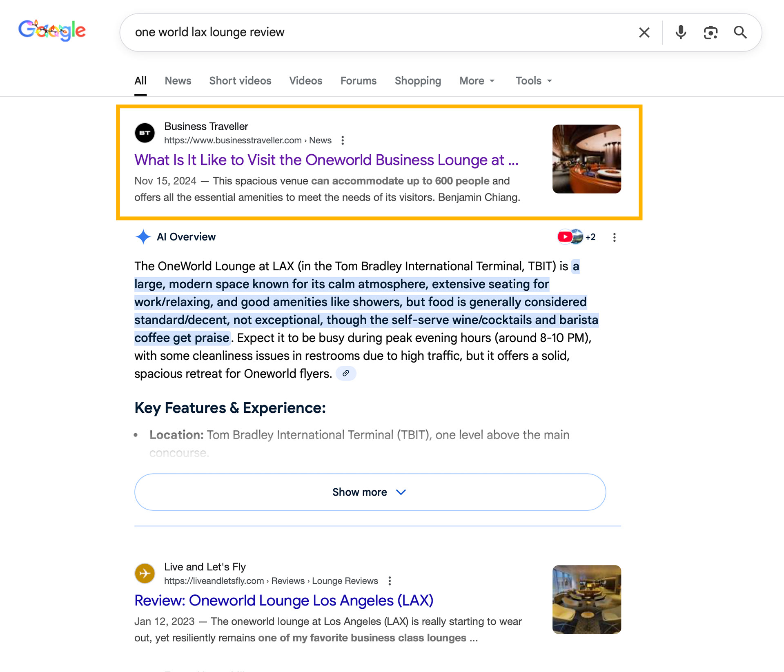Click into the search query input field
The height and width of the screenshot is (672, 784).
pyautogui.click(x=367, y=32)
